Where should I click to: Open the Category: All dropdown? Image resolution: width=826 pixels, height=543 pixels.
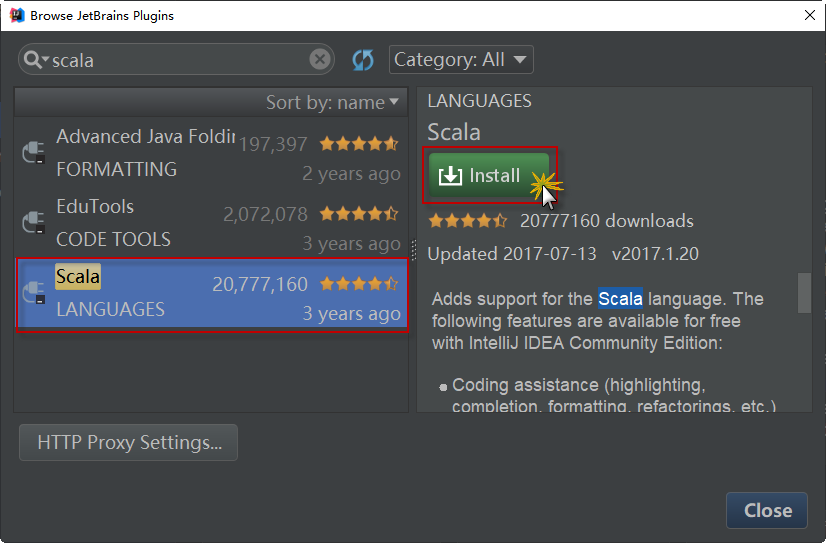[461, 60]
